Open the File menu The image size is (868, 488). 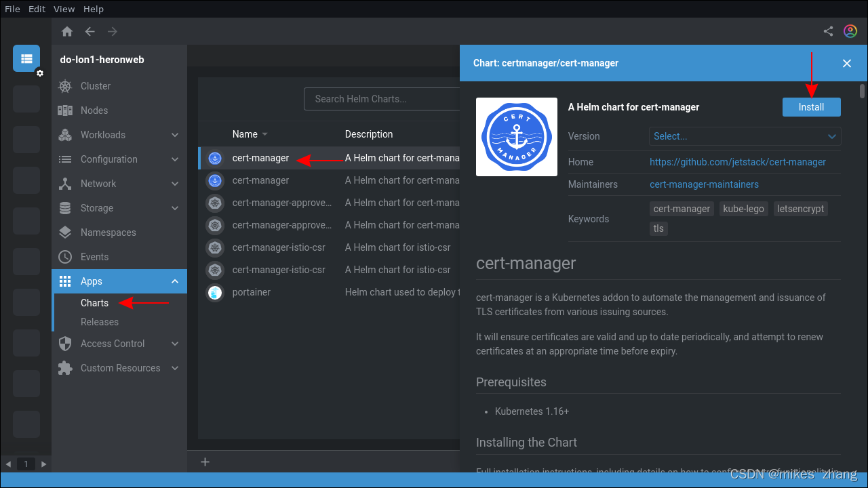[12, 9]
